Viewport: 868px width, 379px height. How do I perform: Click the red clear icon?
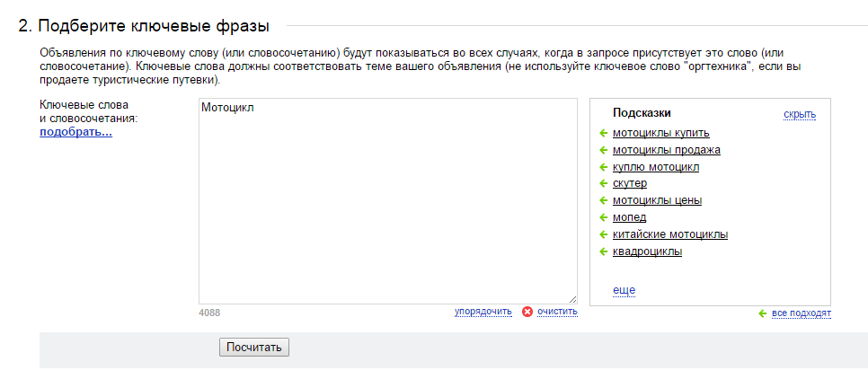coord(527,312)
